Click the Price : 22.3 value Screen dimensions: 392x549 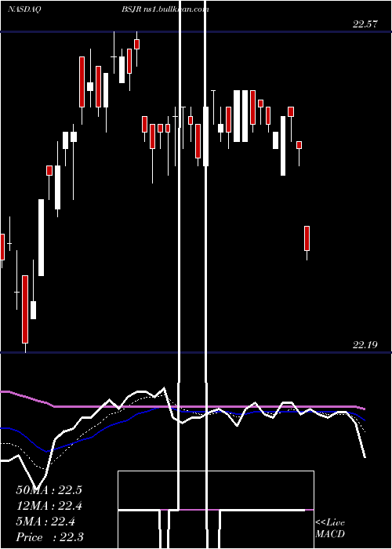[x=49, y=536]
